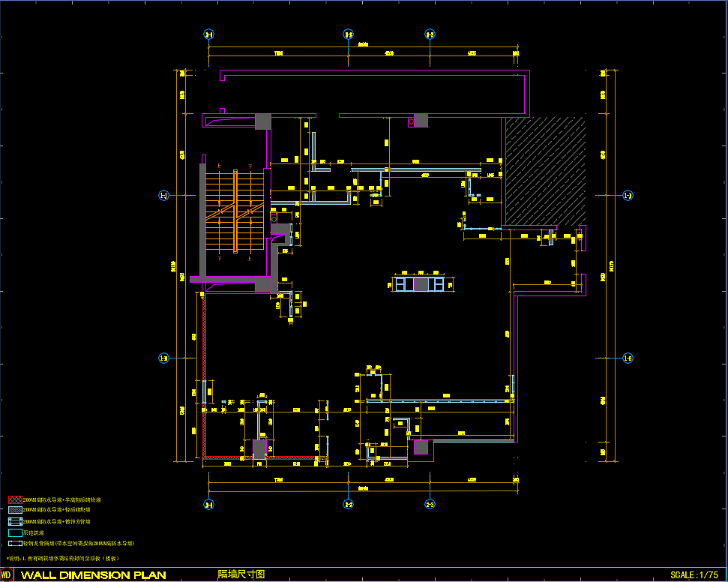Image resolution: width=728 pixels, height=582 pixels.
Task: Click grid bubble 2-2 below the plan
Action: coord(348,505)
